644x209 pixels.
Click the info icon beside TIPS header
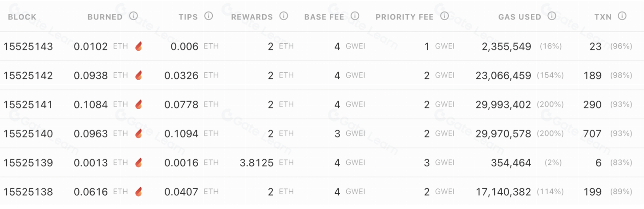(x=208, y=16)
